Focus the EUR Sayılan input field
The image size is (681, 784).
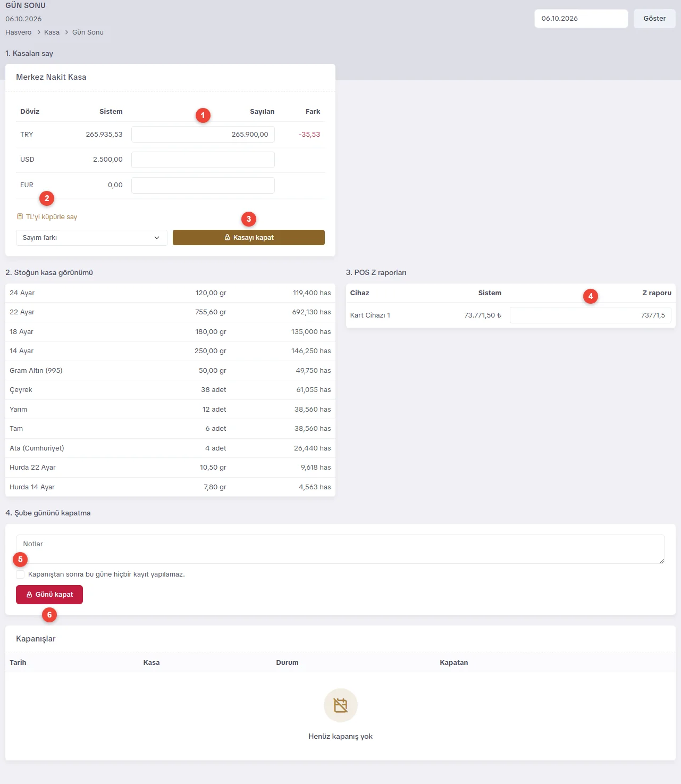click(x=203, y=185)
